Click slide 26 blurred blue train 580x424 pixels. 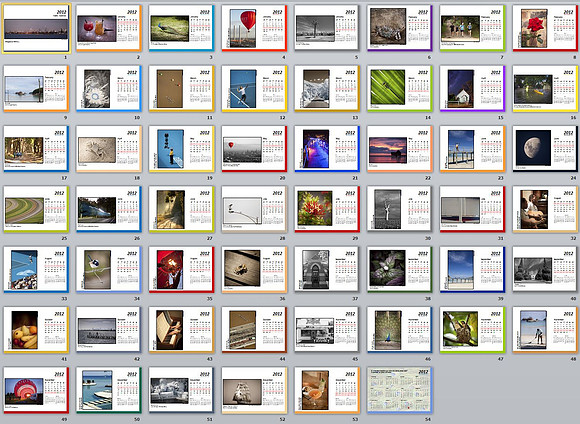(x=109, y=209)
